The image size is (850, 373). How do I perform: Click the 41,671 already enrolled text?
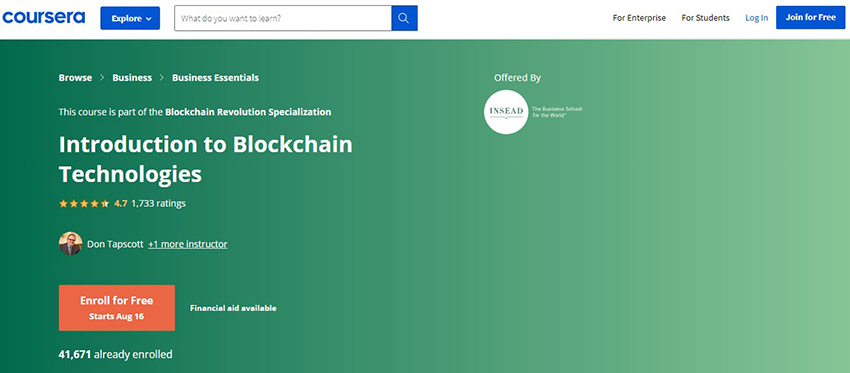(115, 355)
